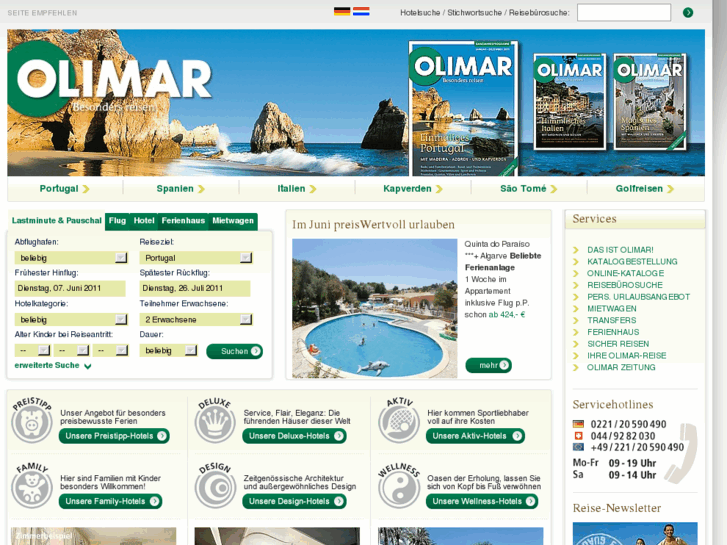The width and height of the screenshot is (727, 545).
Task: Click the Swiss flag hotline icon
Action: click(578, 436)
